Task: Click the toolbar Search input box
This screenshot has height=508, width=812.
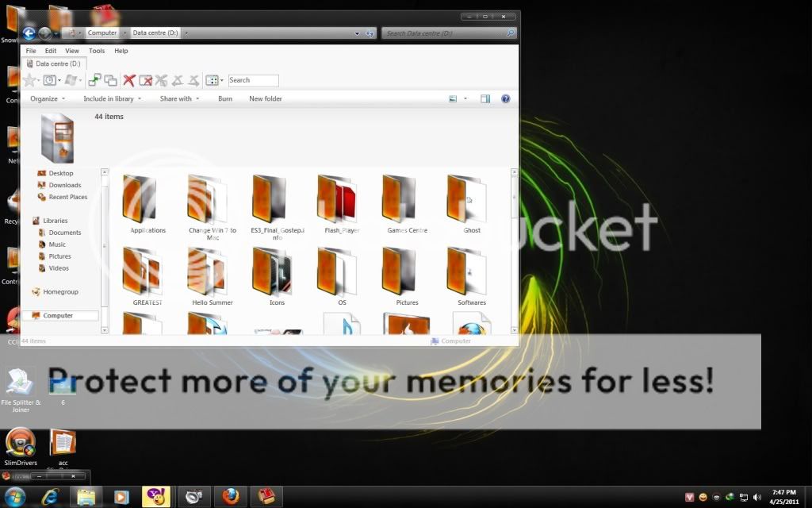Action: [253, 80]
